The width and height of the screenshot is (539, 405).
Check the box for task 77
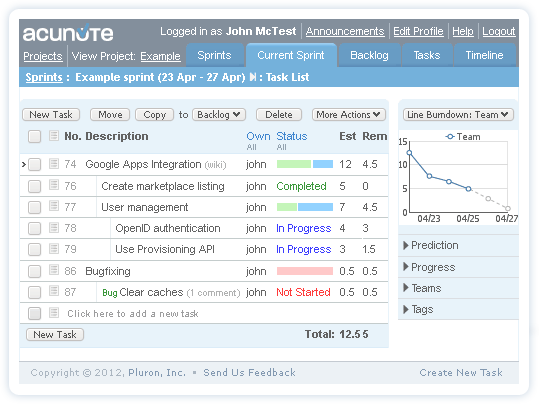[34, 207]
